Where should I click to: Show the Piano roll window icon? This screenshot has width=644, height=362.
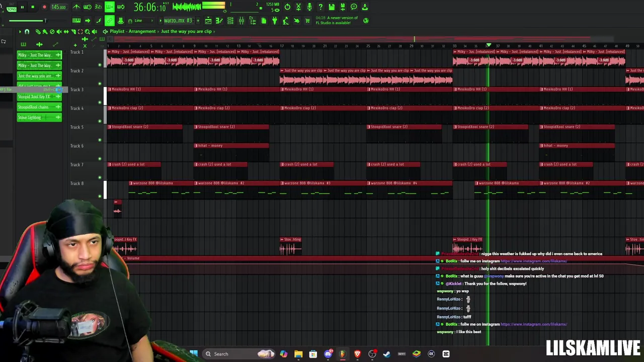coord(219,21)
